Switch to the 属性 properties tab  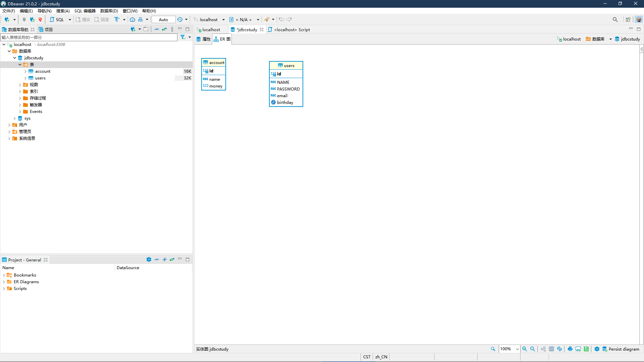point(204,39)
